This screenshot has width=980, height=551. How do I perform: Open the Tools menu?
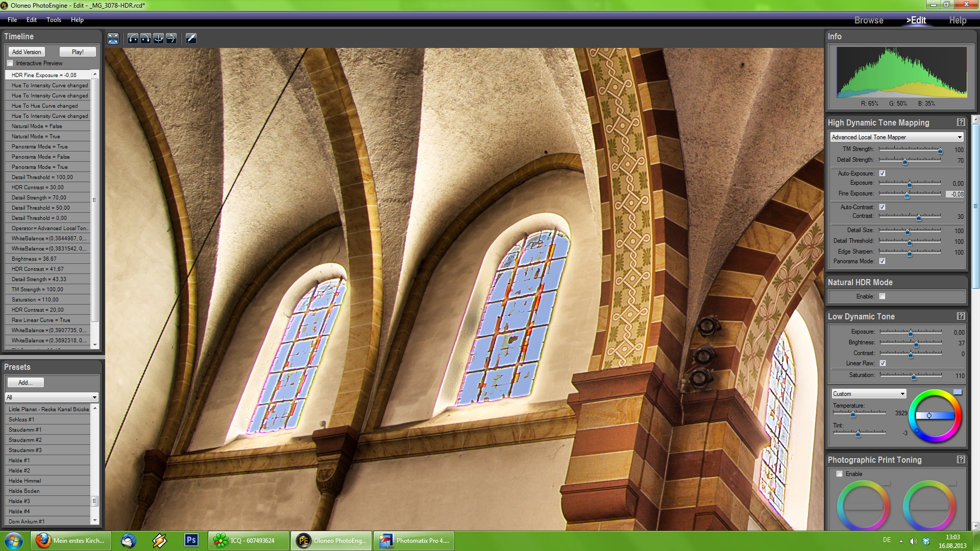(x=54, y=20)
